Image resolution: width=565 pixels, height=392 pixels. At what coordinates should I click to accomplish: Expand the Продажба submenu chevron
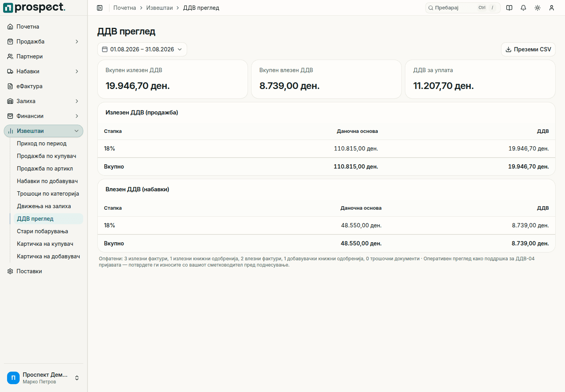coord(77,42)
